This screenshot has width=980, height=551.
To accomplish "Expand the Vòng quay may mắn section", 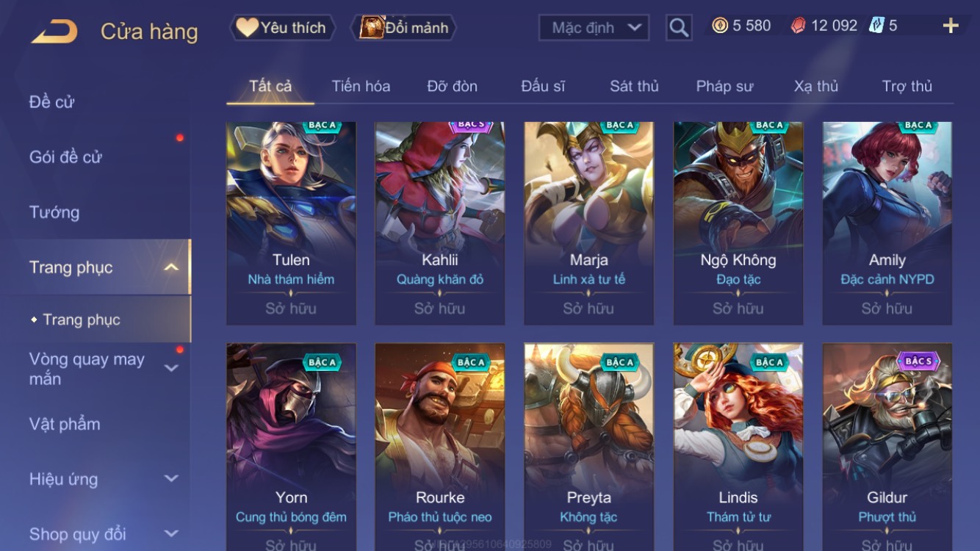I will (x=170, y=368).
